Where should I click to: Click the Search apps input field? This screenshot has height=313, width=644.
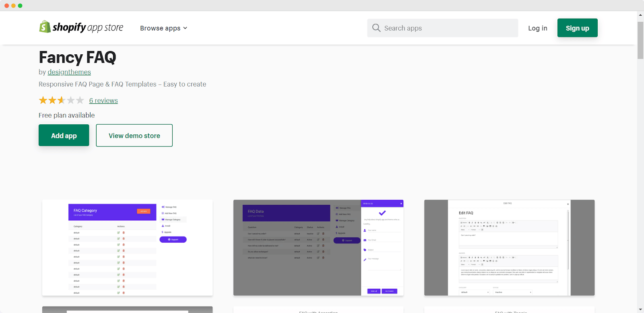442,28
